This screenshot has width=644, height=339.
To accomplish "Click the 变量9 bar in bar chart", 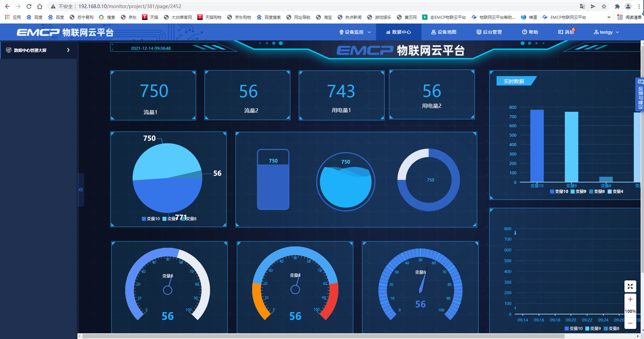I will pos(572,147).
